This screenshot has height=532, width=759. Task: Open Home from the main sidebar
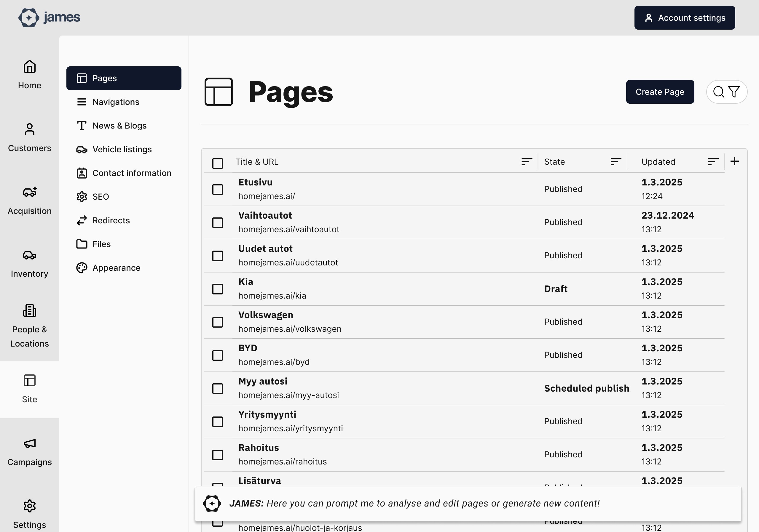[29, 75]
